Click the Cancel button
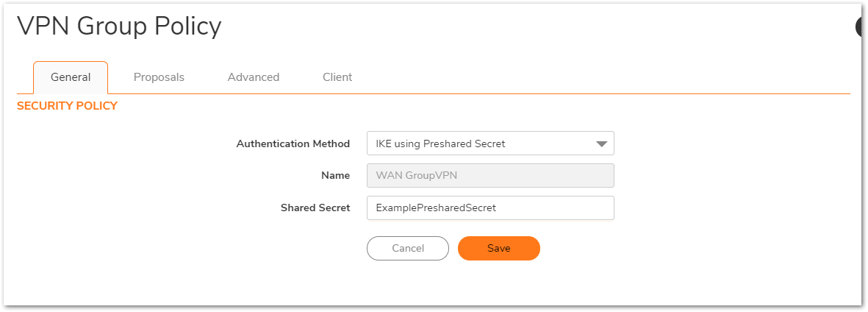 point(407,249)
